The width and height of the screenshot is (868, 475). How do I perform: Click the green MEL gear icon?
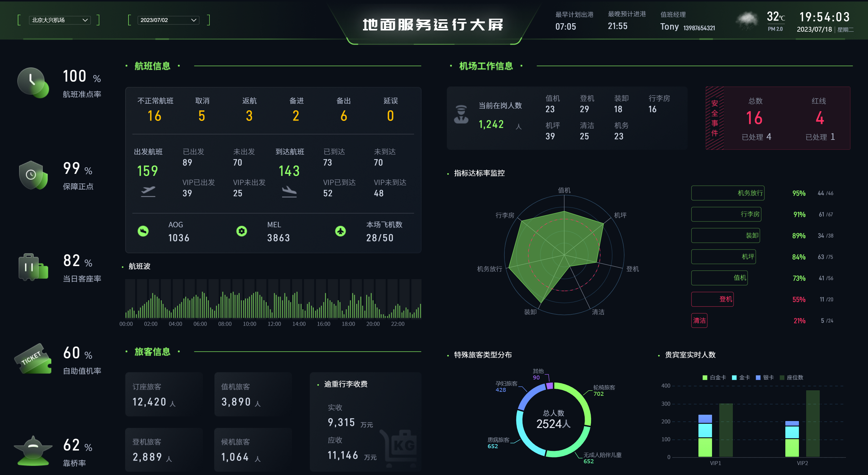[x=242, y=231]
